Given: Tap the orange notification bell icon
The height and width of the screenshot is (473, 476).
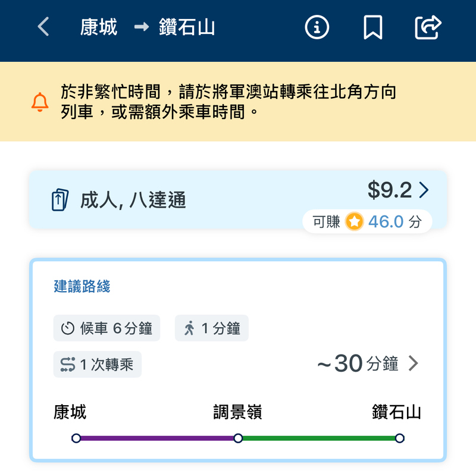Looking at the screenshot, I should 40,102.
